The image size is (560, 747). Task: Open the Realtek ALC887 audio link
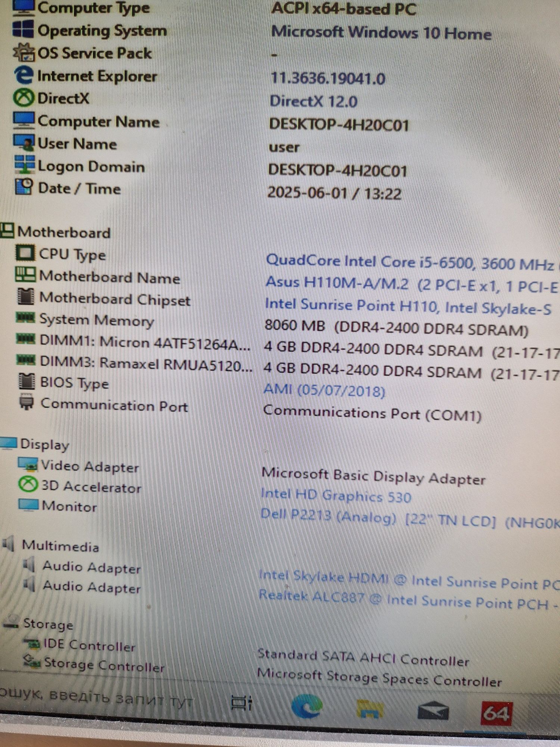[408, 600]
